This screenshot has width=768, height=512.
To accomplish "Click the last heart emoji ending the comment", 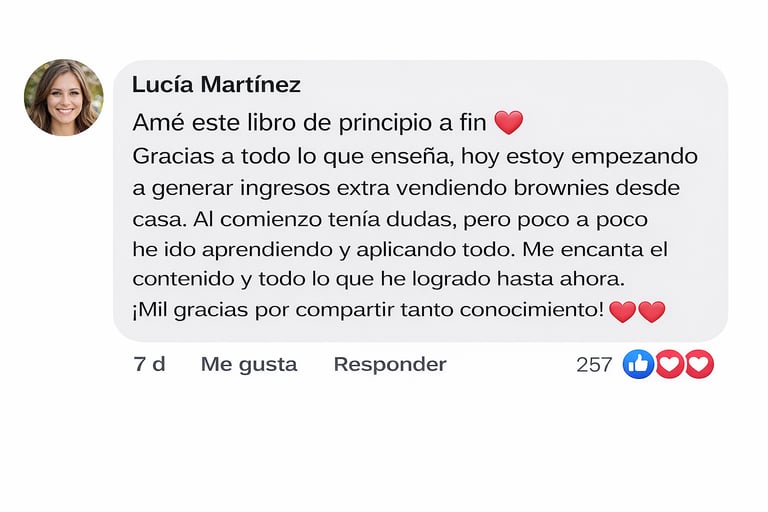I will tap(652, 311).
